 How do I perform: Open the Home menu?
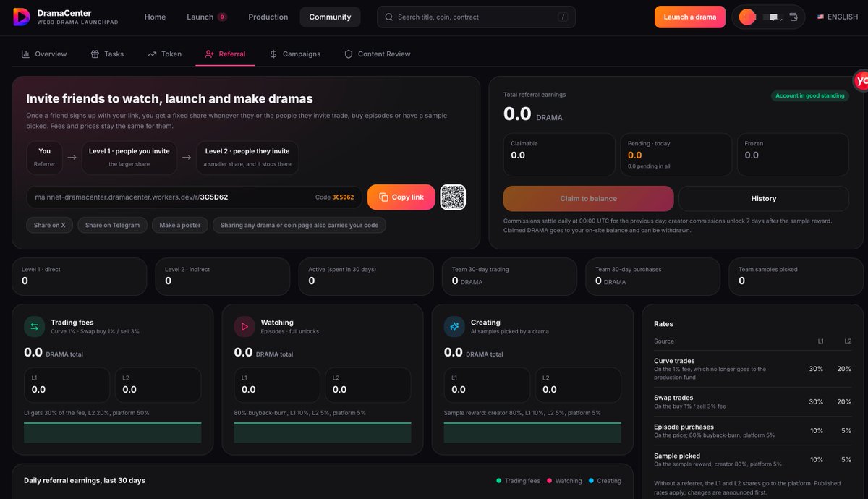coord(155,17)
